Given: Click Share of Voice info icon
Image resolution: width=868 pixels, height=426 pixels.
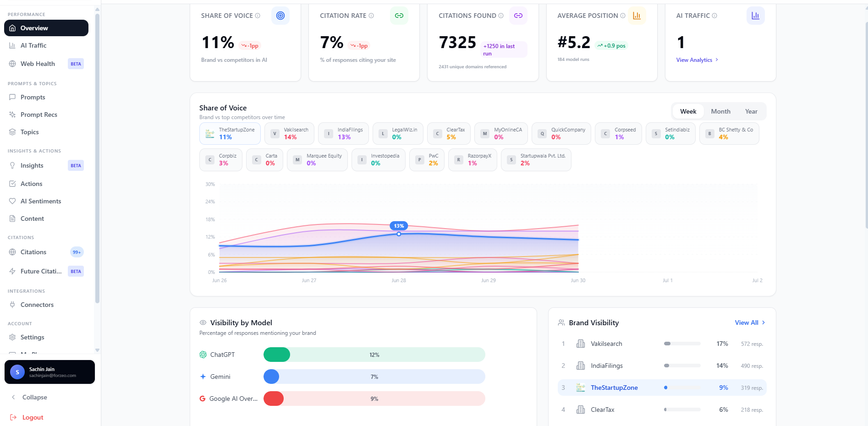Looking at the screenshot, I should tap(258, 16).
